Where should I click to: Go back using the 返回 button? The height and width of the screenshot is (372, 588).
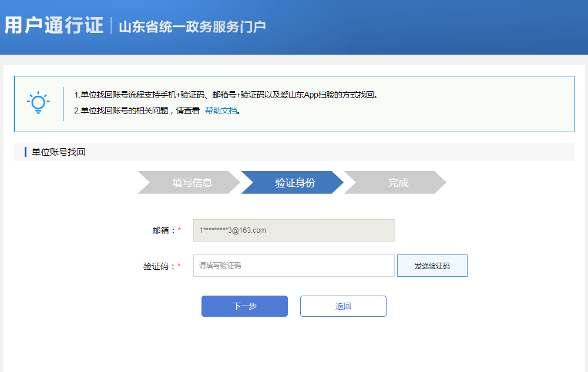coord(343,306)
